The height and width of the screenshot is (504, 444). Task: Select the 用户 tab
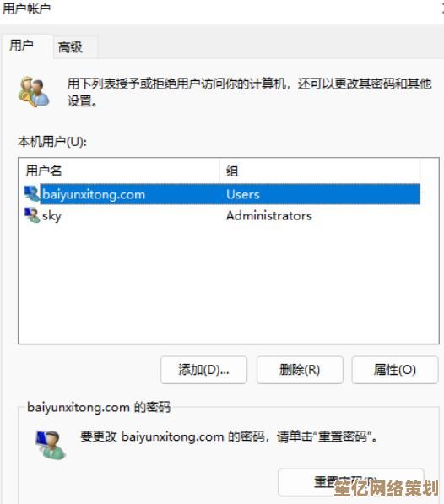[x=22, y=46]
